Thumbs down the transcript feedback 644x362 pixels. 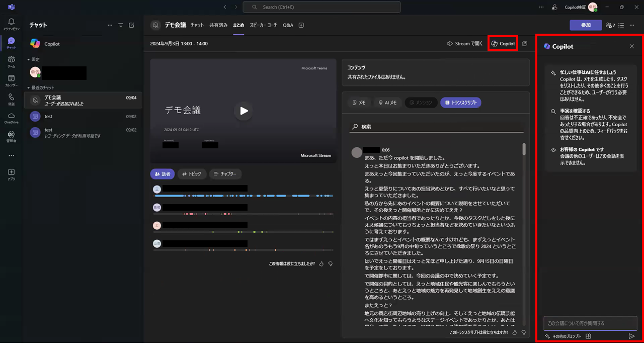[524, 332]
